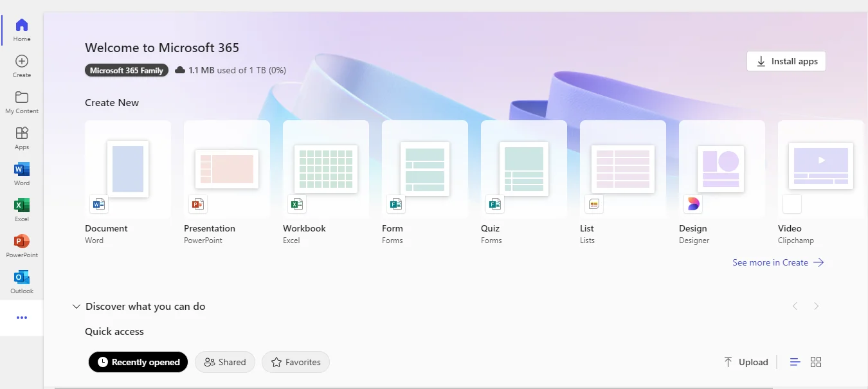Click the Workbook label text
Image resolution: width=868 pixels, height=389 pixels.
tap(304, 228)
